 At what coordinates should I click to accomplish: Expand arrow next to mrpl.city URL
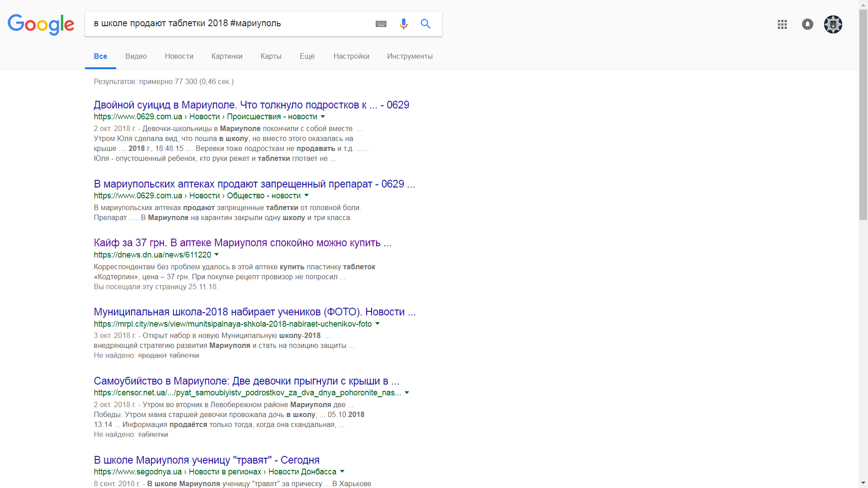click(x=377, y=324)
